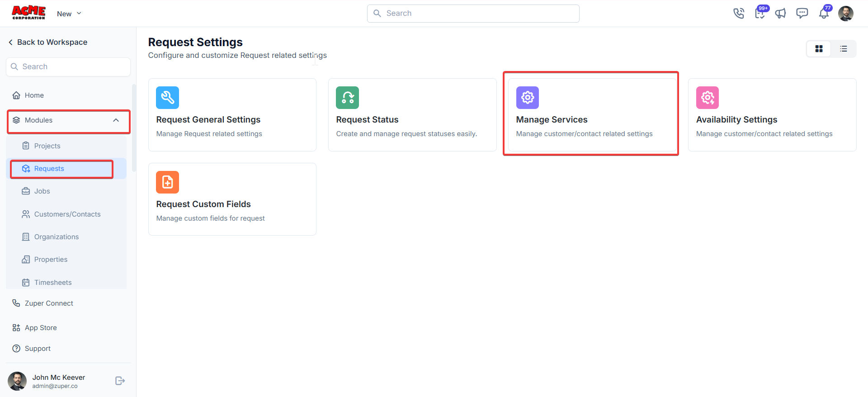Click the Request General Settings wrench icon

(x=167, y=98)
